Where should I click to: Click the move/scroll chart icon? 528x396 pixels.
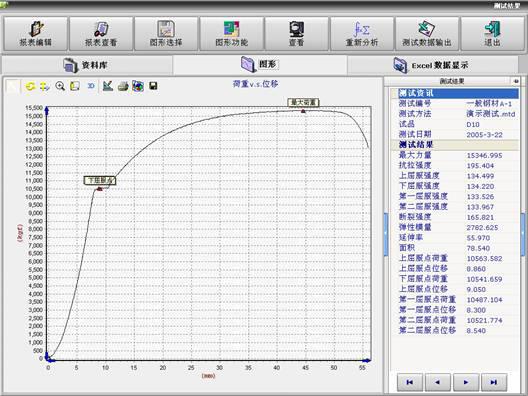pyautogui.click(x=45, y=86)
